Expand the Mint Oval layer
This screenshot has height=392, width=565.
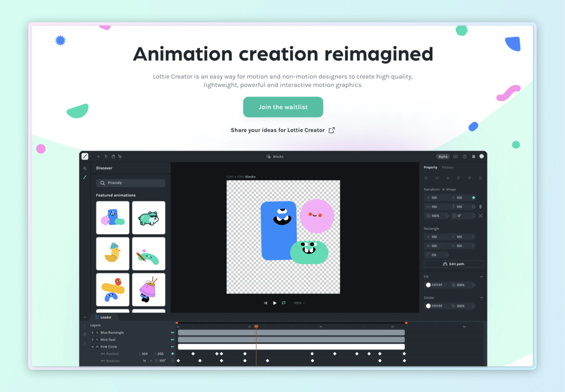93,340
